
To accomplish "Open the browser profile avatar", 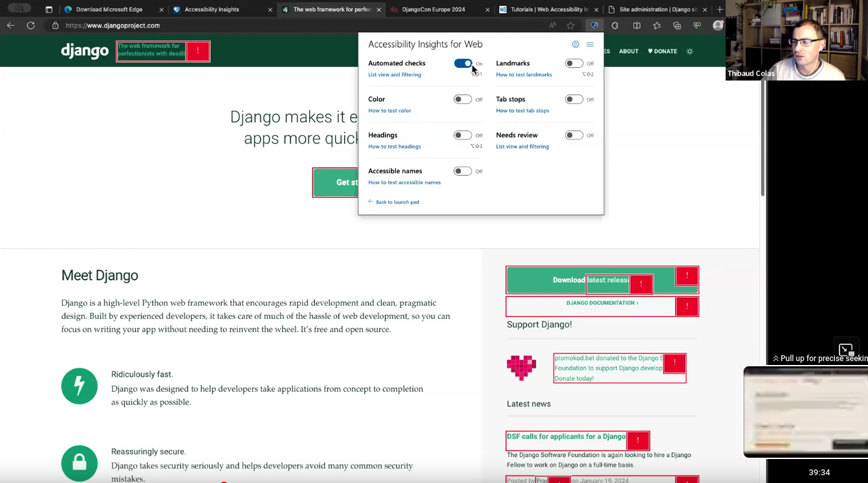I will (718, 25).
